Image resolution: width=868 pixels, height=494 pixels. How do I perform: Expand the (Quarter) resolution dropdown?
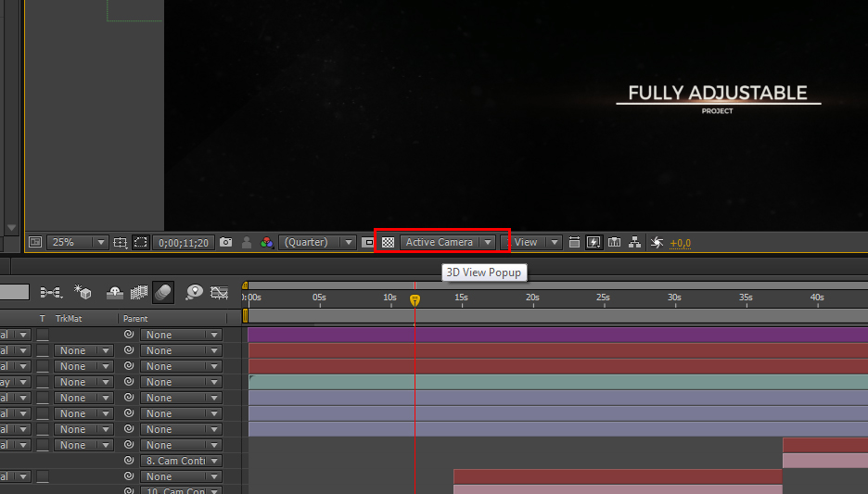[317, 242]
